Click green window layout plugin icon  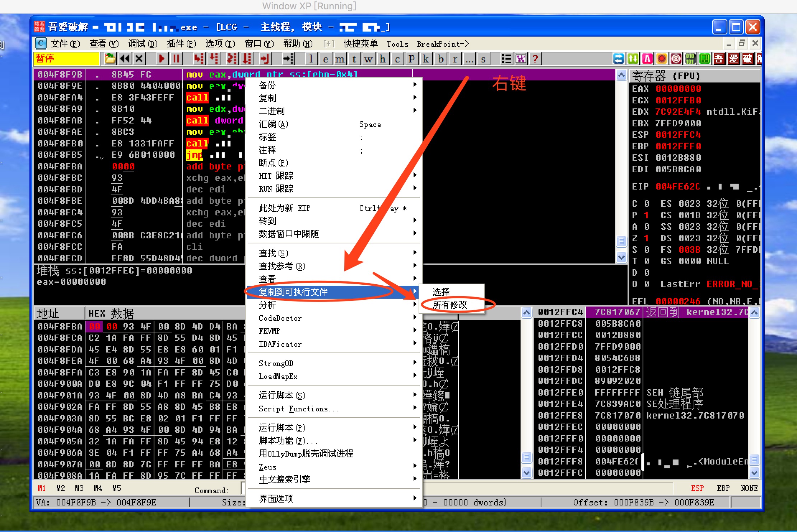point(705,59)
